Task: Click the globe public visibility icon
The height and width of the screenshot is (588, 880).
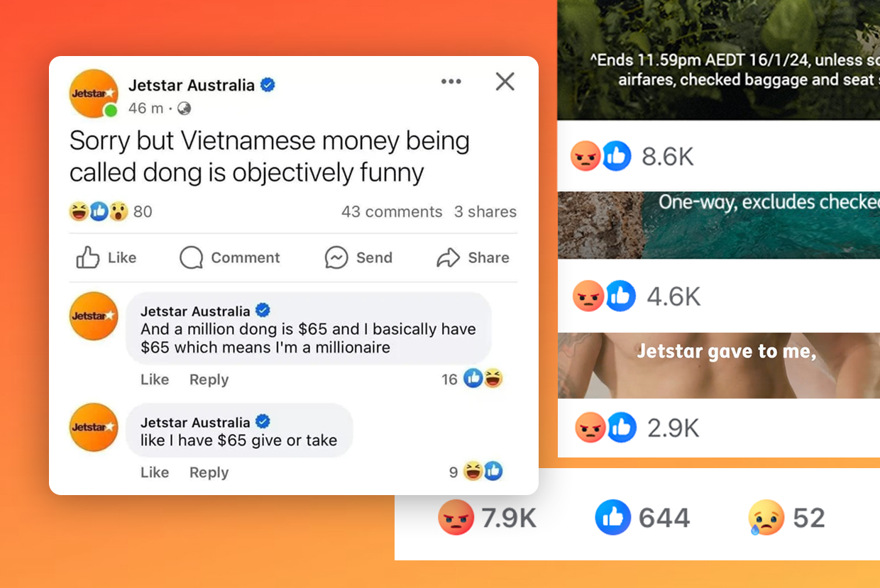Action: [185, 109]
